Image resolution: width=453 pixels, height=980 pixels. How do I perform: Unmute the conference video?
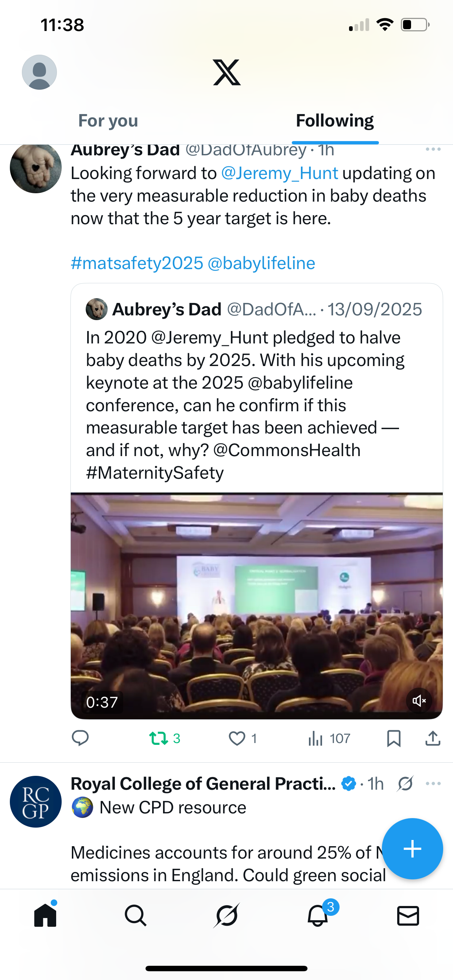[x=419, y=700]
